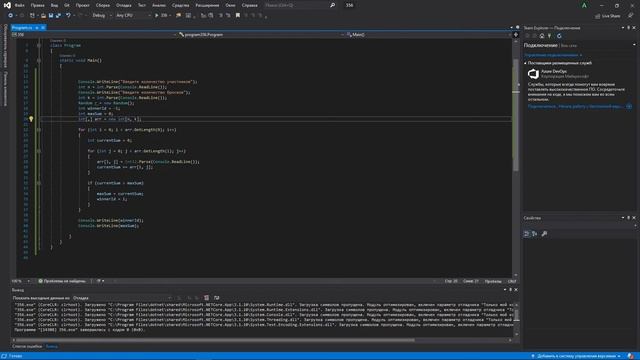Open the Проект menu
The width and height of the screenshot is (640, 360).
click(x=82, y=5)
